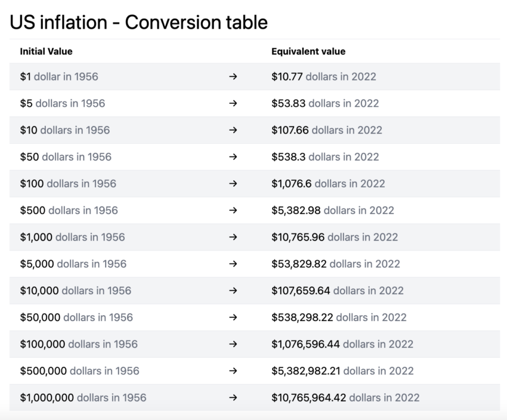The height and width of the screenshot is (420, 507).
Task: Click the arrow beside $5 dollars in 1956
Action: (x=233, y=104)
